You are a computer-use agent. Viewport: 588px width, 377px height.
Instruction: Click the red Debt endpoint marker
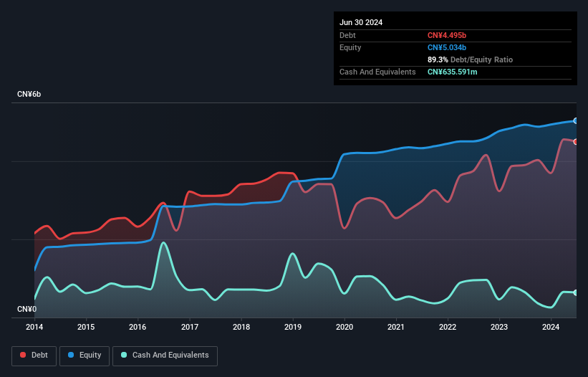(576, 142)
